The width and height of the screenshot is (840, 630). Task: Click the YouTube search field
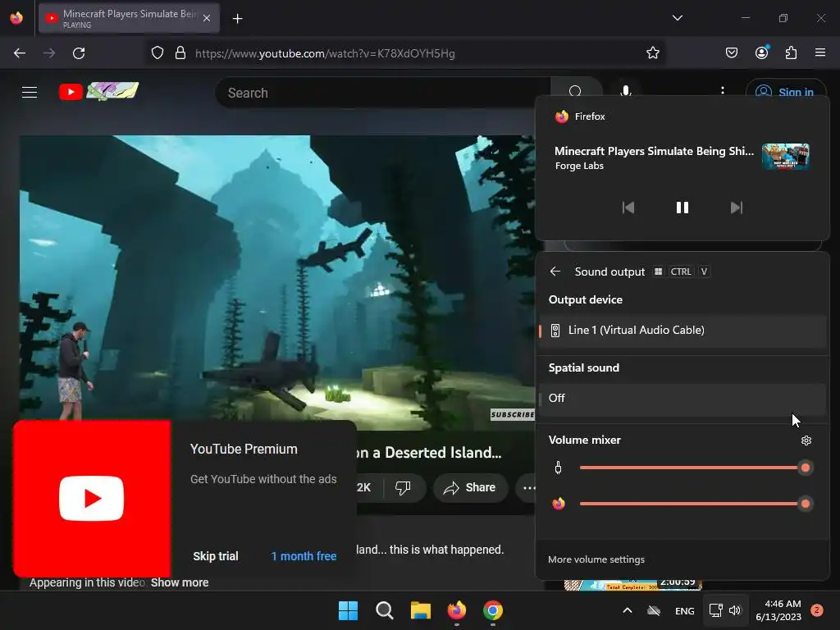coord(382,93)
